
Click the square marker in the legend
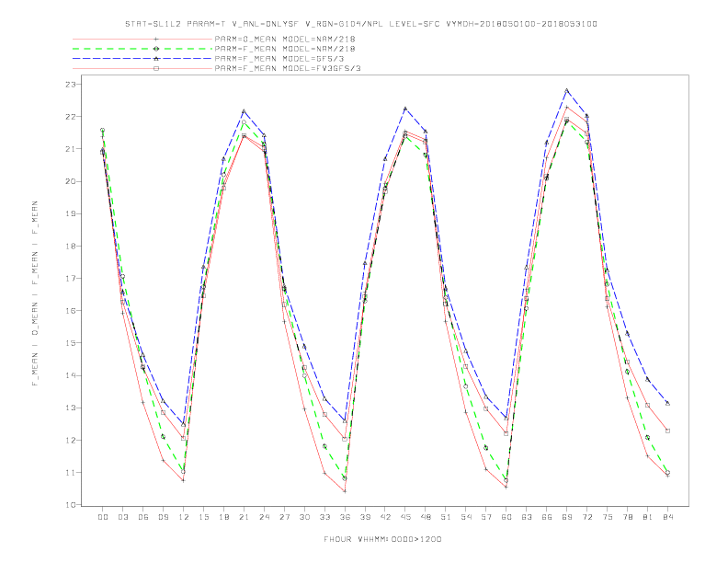pos(156,68)
